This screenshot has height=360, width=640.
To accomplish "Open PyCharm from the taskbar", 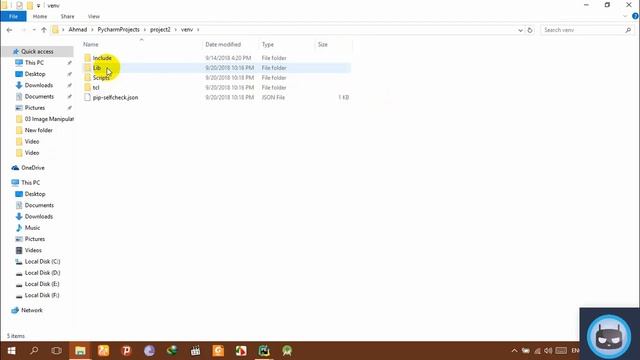I will pyautogui.click(x=264, y=351).
